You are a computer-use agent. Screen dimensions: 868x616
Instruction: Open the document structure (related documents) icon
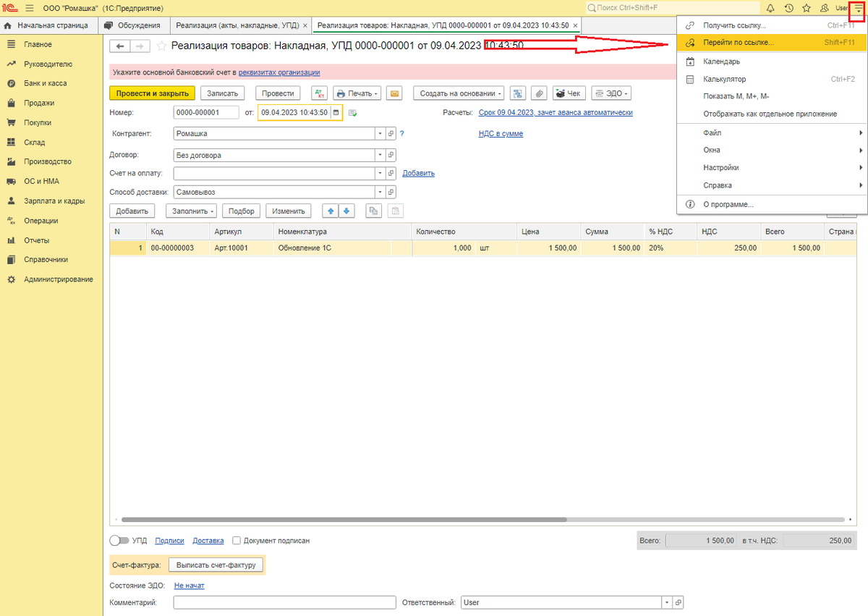pos(517,93)
